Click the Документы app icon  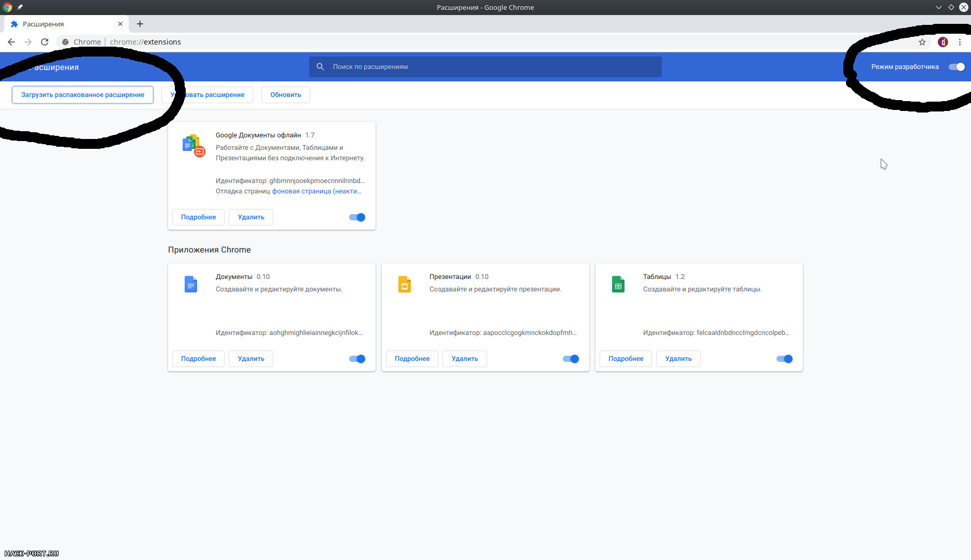tap(191, 284)
